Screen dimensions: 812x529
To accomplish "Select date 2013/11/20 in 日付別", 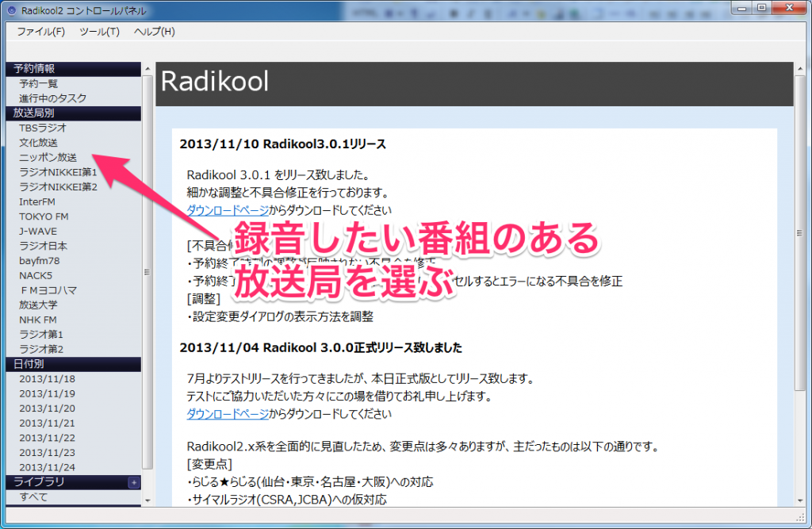I will click(x=47, y=408).
